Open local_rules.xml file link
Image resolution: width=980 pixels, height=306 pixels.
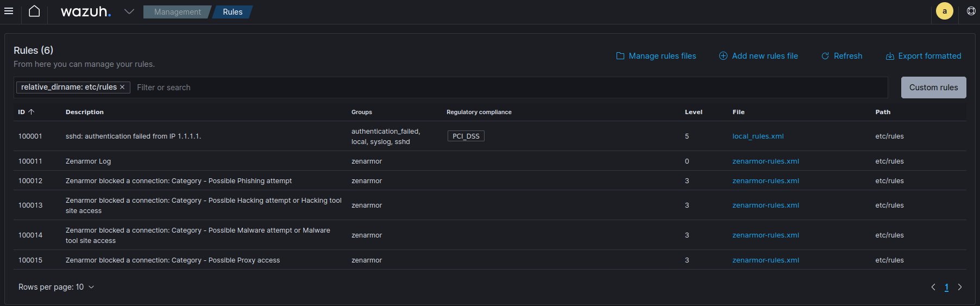tap(758, 136)
